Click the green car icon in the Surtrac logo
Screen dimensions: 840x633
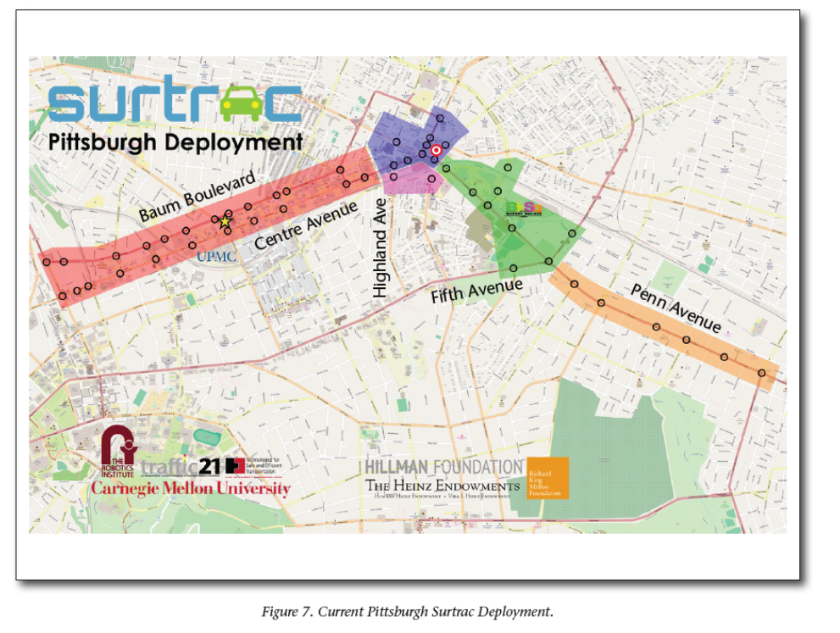pos(242,103)
